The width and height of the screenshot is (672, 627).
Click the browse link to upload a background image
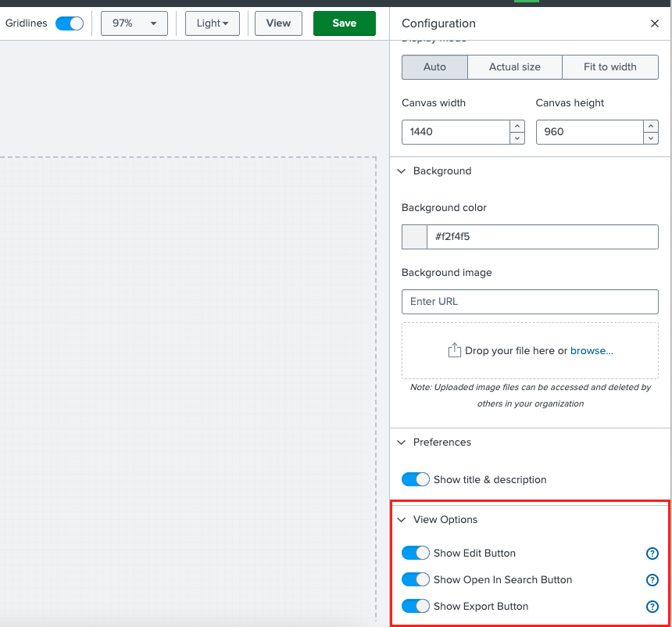592,350
